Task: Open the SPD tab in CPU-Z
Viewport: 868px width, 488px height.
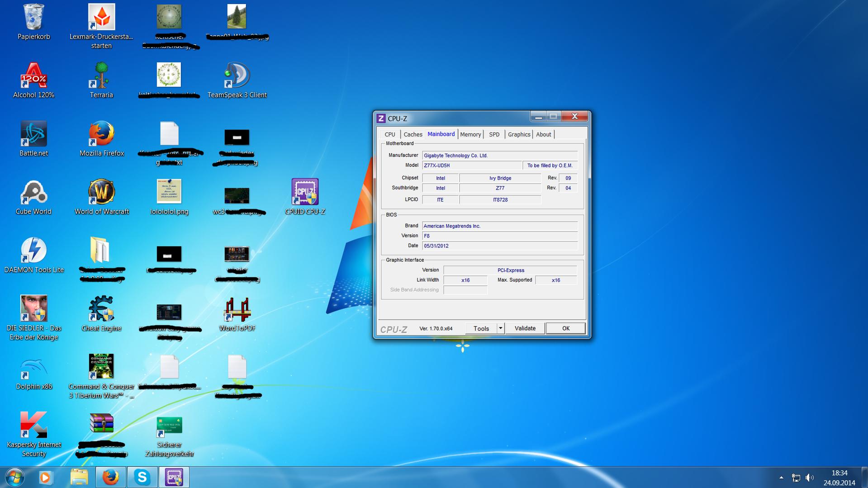Action: click(494, 134)
